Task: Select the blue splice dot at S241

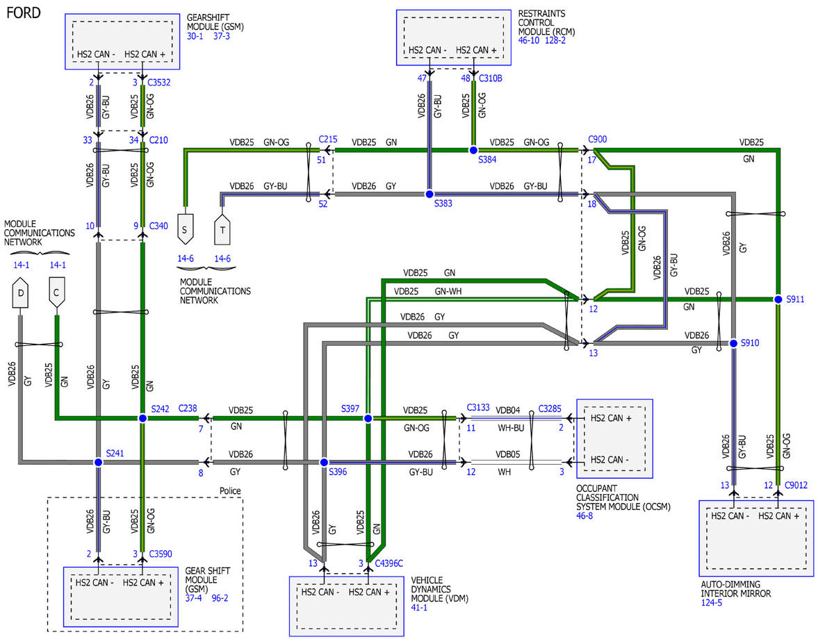Action: coord(99,462)
